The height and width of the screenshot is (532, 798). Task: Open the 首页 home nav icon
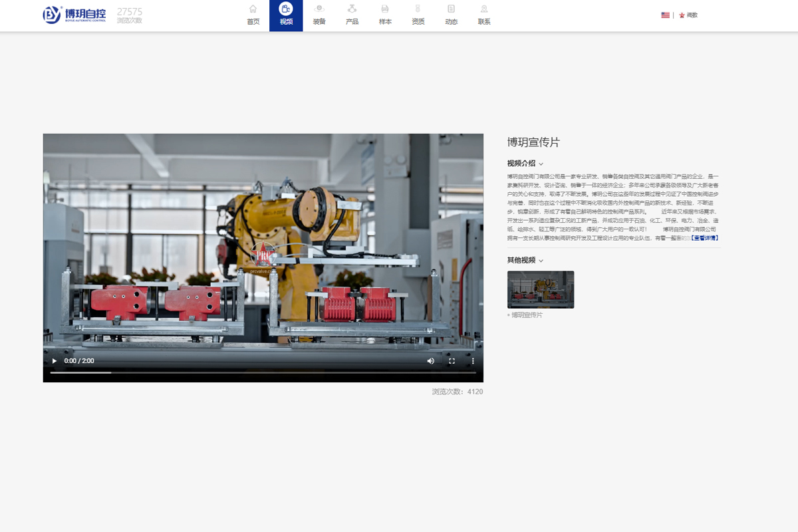(x=253, y=9)
